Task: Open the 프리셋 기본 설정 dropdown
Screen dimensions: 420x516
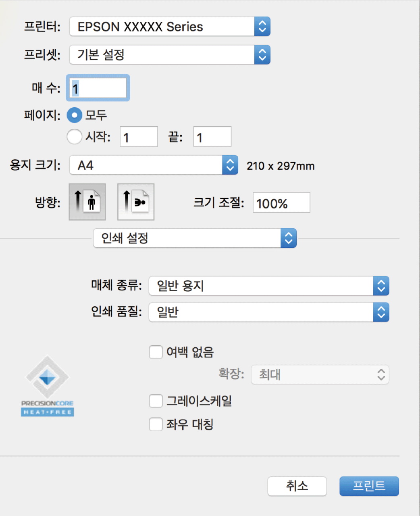Action: point(170,55)
